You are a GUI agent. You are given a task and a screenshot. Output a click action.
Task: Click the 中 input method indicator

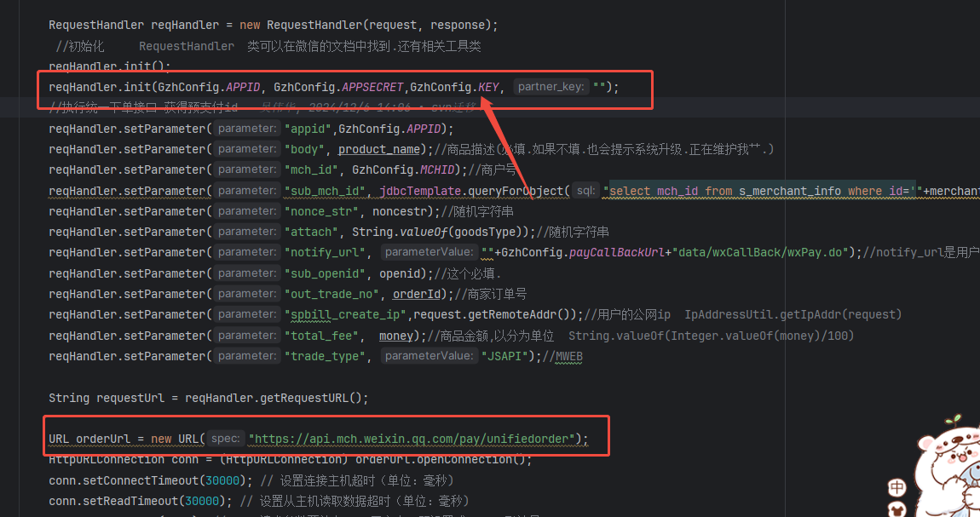[x=896, y=487]
